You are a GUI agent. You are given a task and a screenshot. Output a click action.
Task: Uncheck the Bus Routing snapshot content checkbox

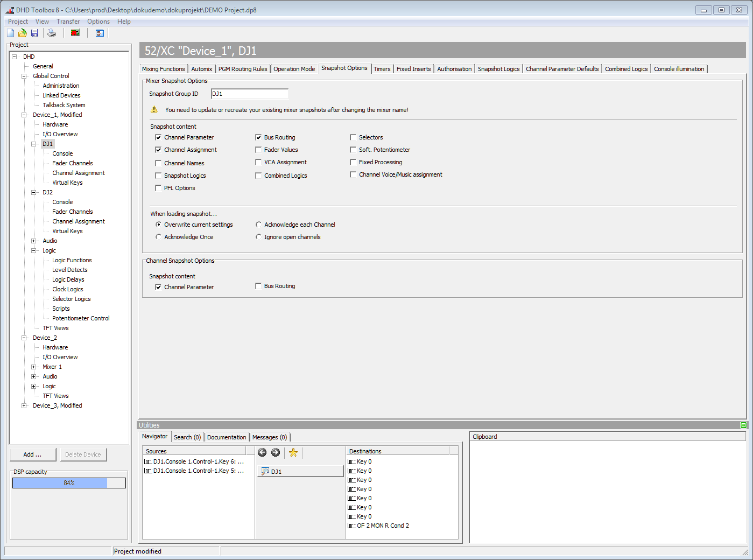[258, 137]
